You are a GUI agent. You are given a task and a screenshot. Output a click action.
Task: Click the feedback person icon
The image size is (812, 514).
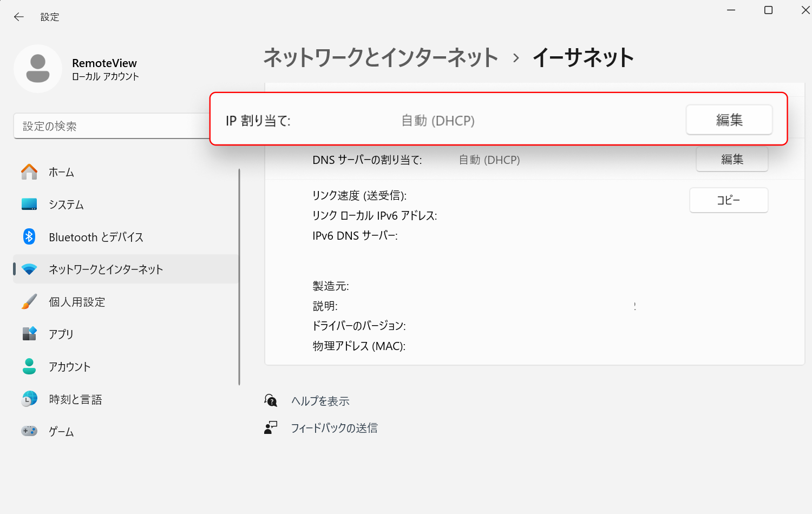point(270,428)
